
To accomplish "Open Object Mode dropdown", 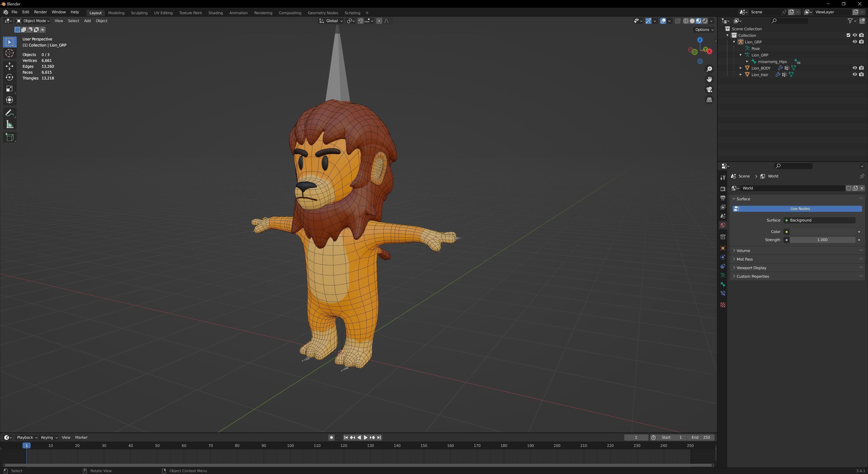I will point(33,21).
